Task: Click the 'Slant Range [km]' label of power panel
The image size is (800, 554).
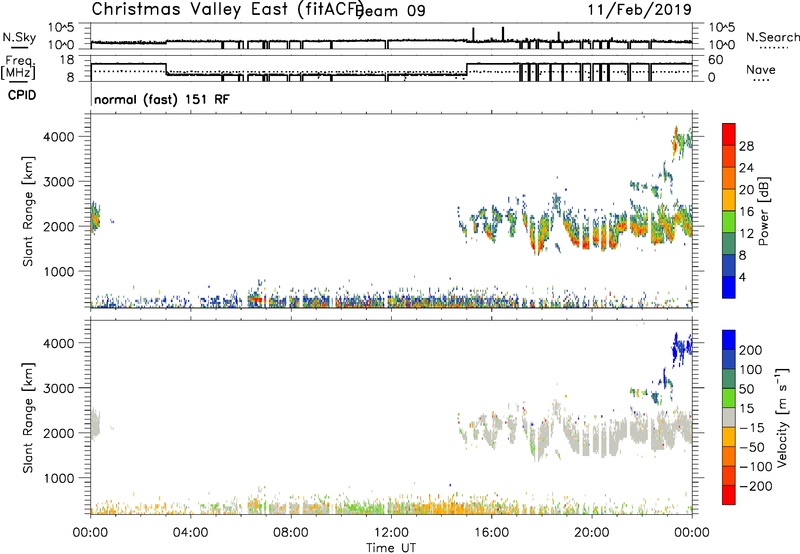Action: (x=27, y=211)
